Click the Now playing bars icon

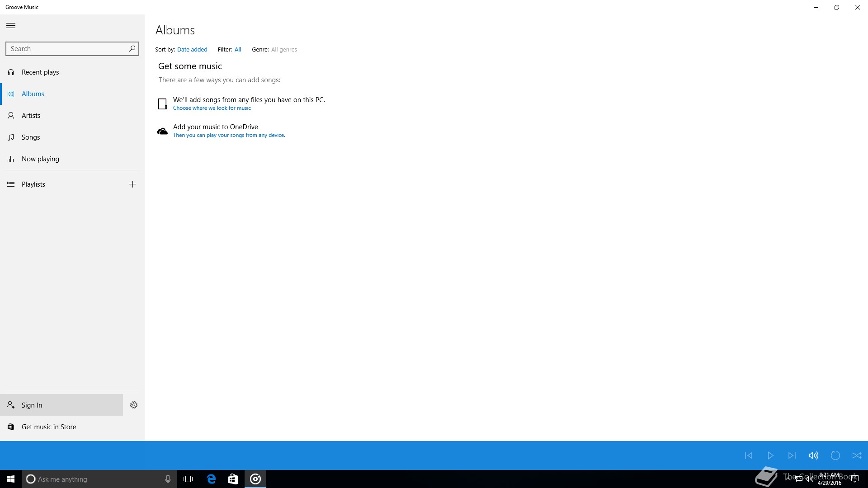pyautogui.click(x=11, y=159)
